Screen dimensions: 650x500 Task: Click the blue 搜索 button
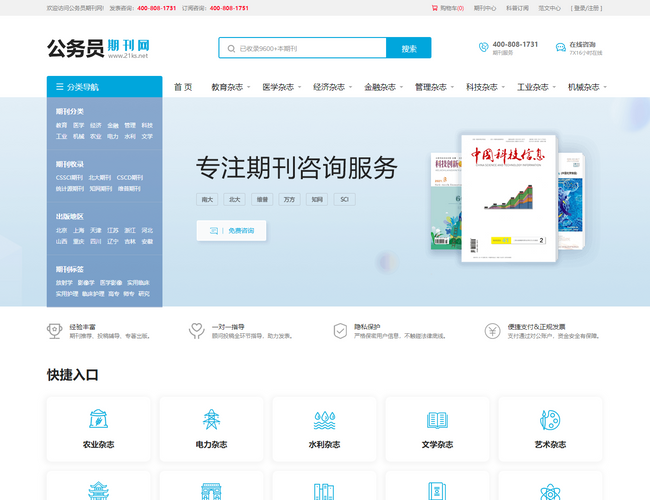click(x=409, y=48)
